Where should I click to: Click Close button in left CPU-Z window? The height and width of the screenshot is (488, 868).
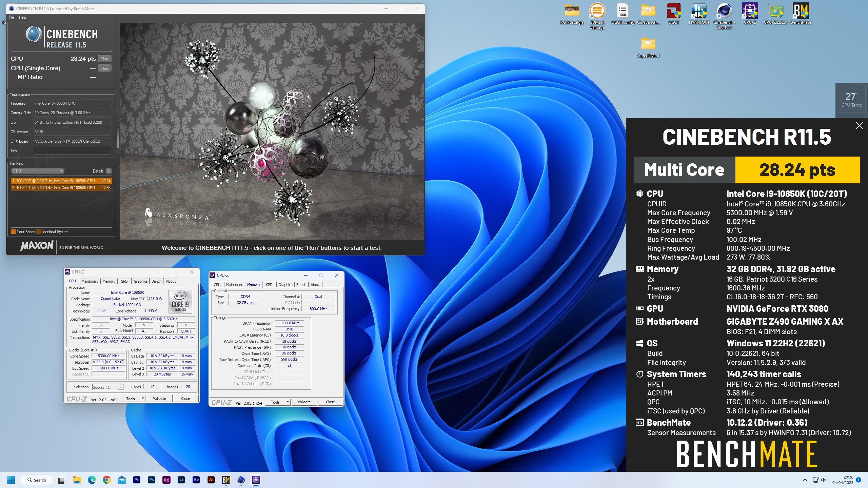click(185, 399)
